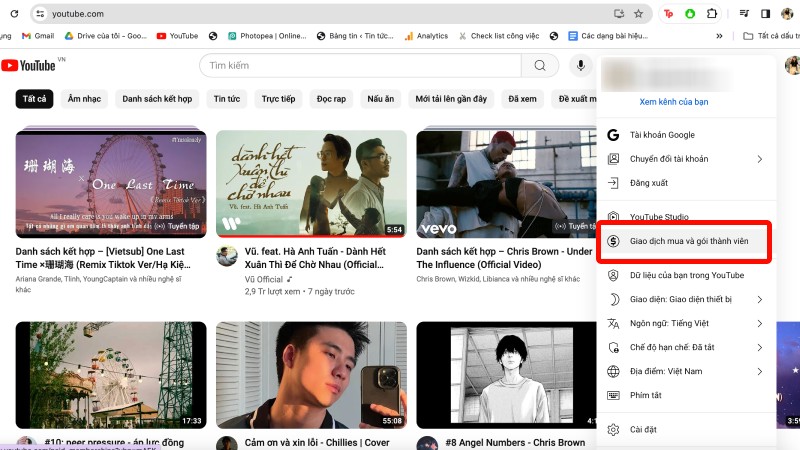This screenshot has width=800, height=450.
Task: Open Ngôn ngữ: Tiếng Việt option
Action: click(x=686, y=323)
